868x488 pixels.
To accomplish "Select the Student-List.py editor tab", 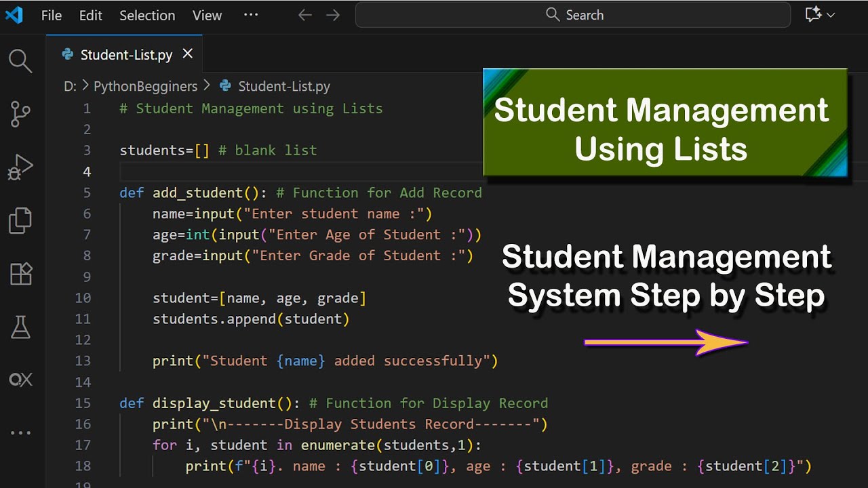I will [x=124, y=54].
